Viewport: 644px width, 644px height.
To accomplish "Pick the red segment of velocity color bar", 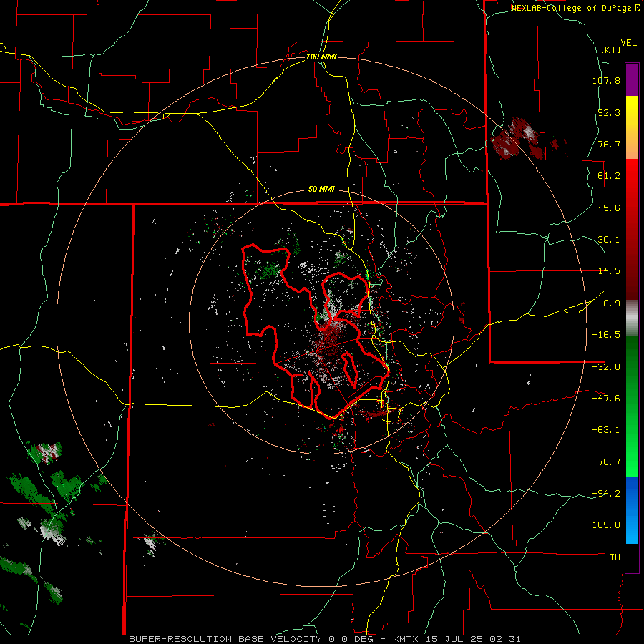I will pos(632,229).
